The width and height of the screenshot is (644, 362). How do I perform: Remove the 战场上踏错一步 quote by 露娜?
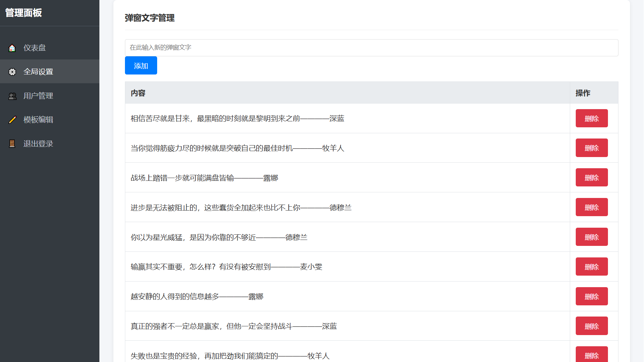point(591,178)
